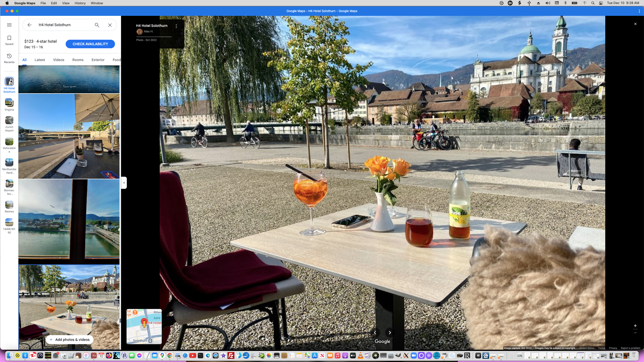Click Add photos & videos button
The image size is (644, 362).
pos(70,340)
